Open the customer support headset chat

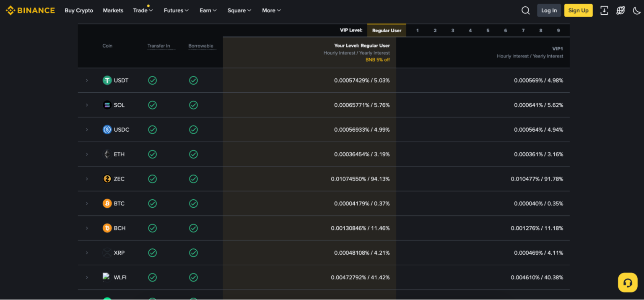[627, 282]
